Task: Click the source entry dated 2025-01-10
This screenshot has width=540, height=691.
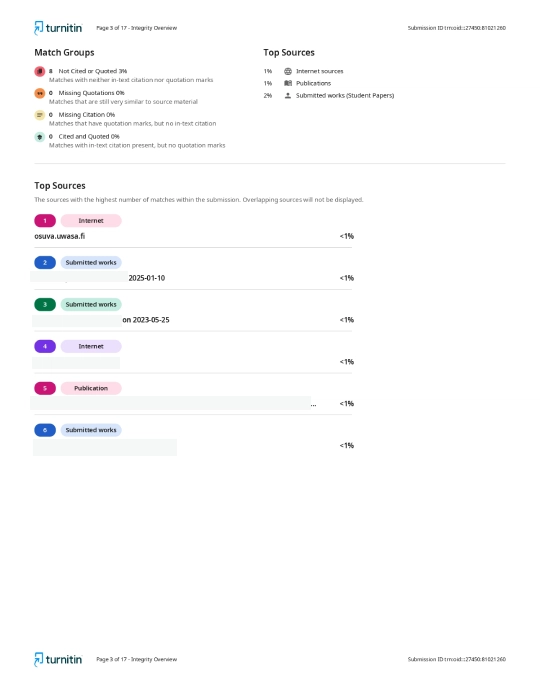Action: 147,278
